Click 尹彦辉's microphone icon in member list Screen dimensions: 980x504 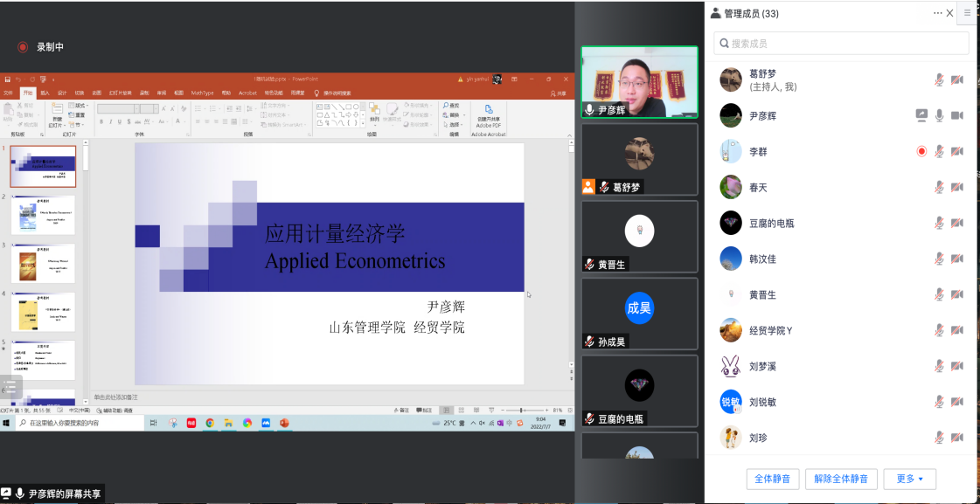click(939, 115)
